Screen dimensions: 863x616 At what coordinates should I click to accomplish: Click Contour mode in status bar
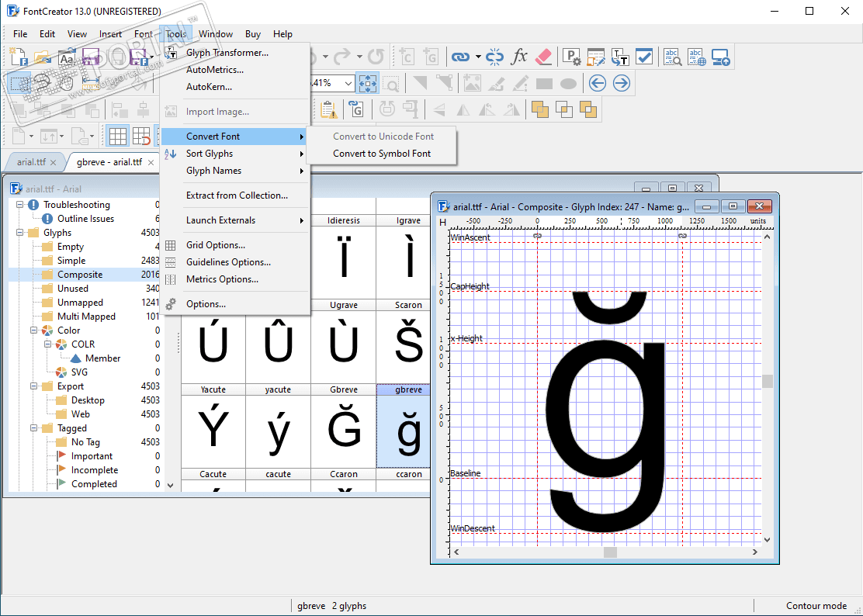coord(816,606)
